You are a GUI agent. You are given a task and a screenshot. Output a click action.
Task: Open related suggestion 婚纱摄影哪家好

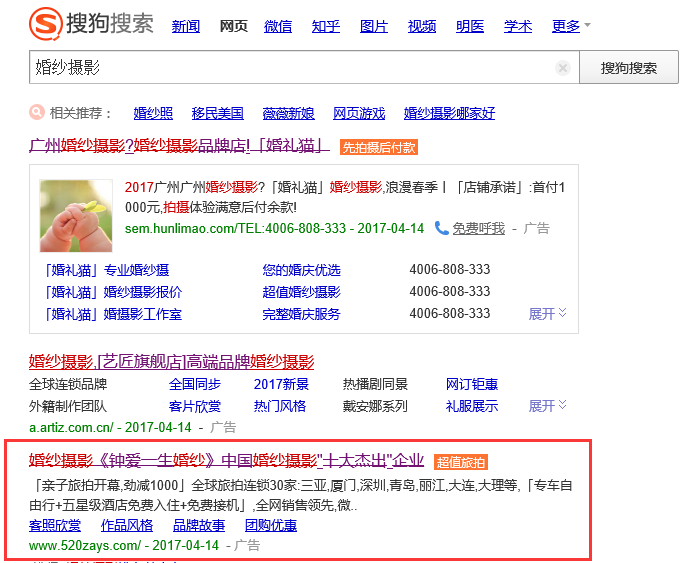(x=449, y=113)
